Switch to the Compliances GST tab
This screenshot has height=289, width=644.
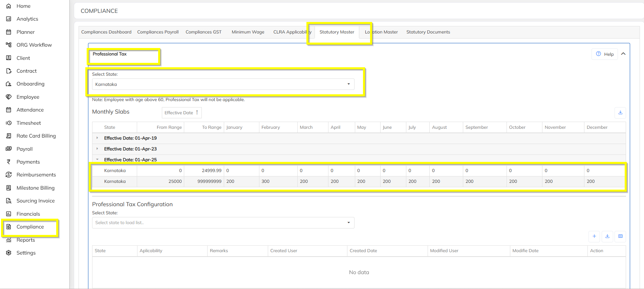pyautogui.click(x=203, y=32)
